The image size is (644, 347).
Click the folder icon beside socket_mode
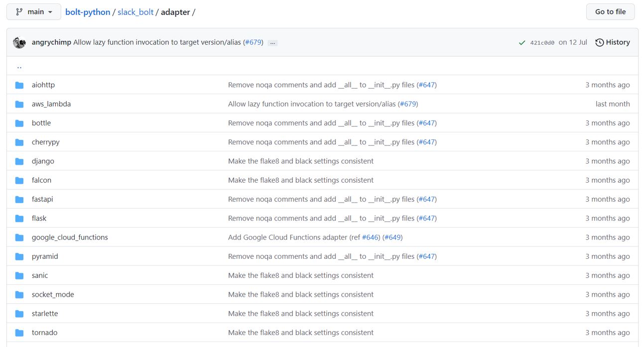click(19, 295)
